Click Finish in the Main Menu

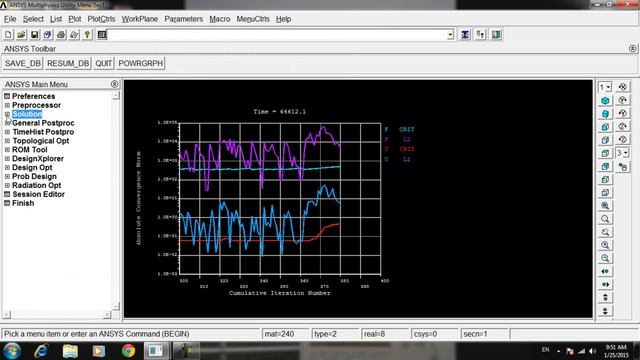(x=23, y=203)
